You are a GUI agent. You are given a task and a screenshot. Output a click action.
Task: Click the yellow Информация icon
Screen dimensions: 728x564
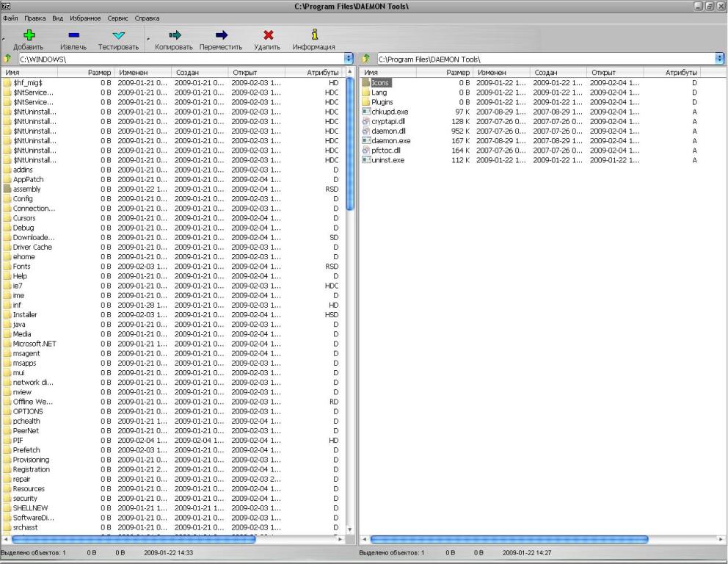[314, 35]
